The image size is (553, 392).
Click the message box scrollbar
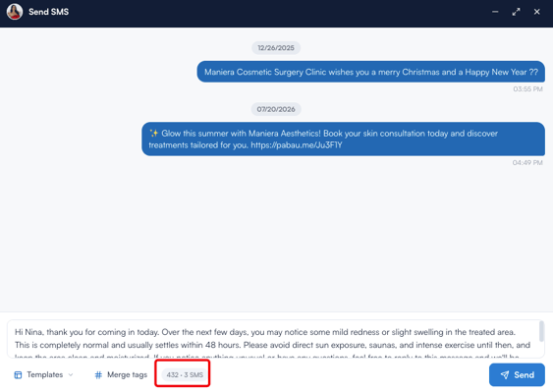(541, 332)
